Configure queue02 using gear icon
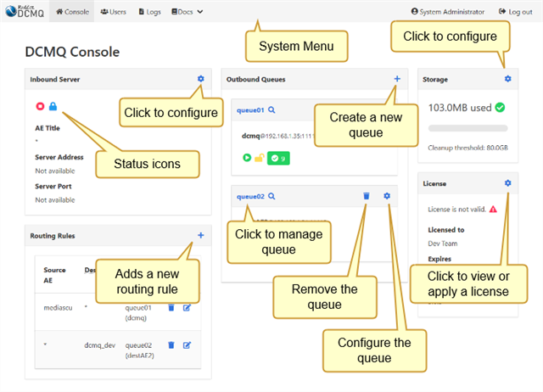The image size is (543, 392). point(387,196)
